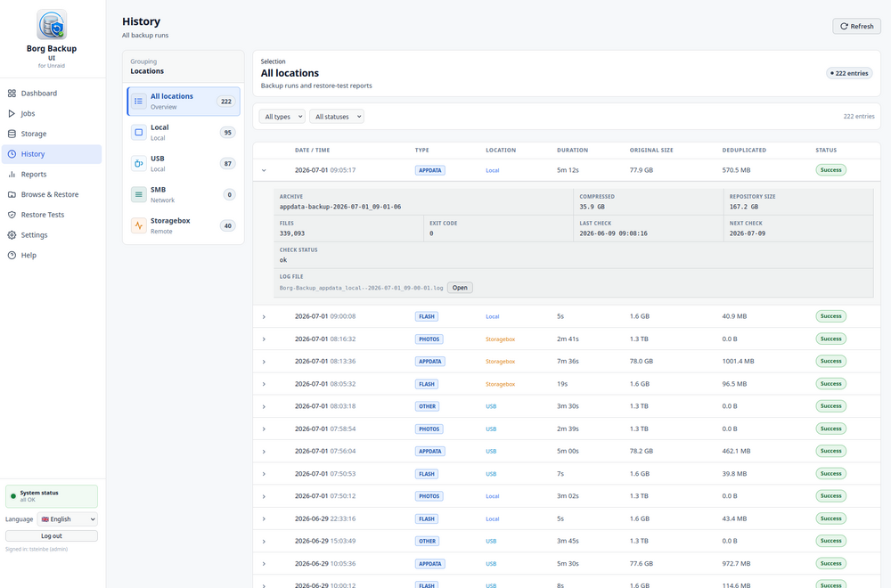891x588 pixels.
Task: Click the Browse & Restore folder icon
Action: [x=12, y=194]
